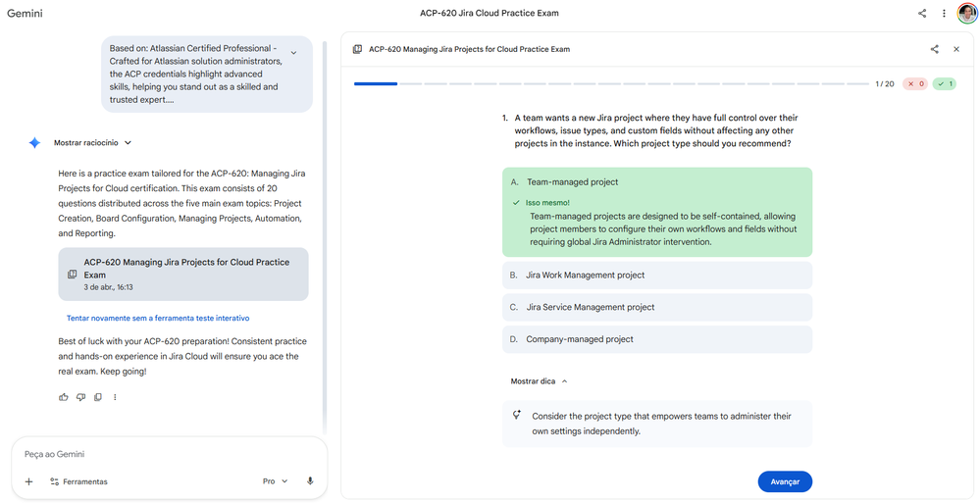Click the Gemini logo text
Viewport: 980px width, 503px height.
click(25, 13)
